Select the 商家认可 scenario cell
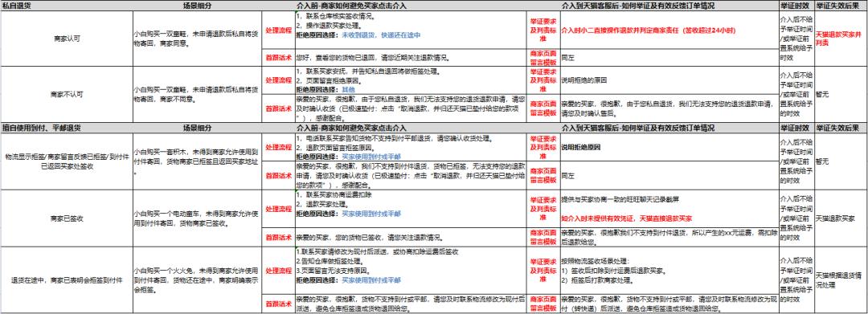The height and width of the screenshot is (314, 868). click(67, 39)
